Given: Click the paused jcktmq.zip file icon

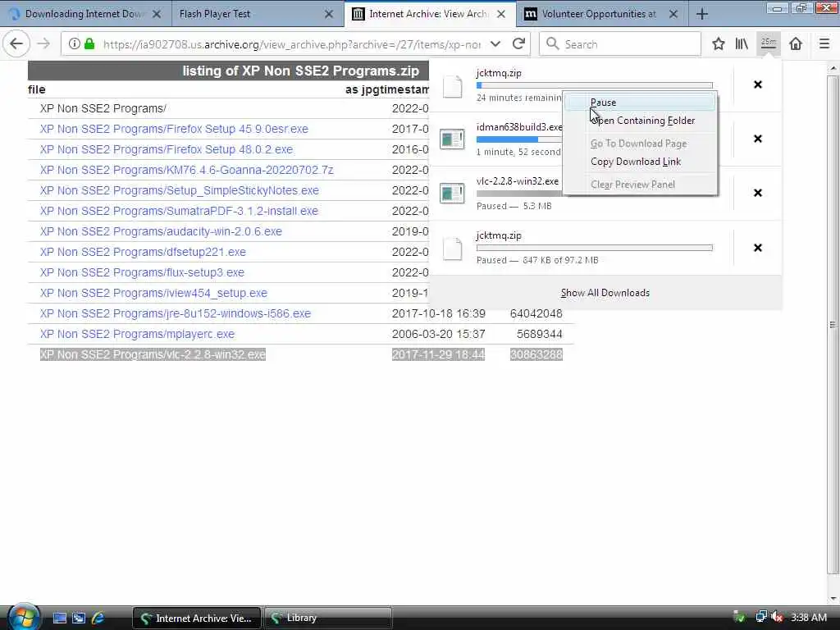Looking at the screenshot, I should pos(452,249).
